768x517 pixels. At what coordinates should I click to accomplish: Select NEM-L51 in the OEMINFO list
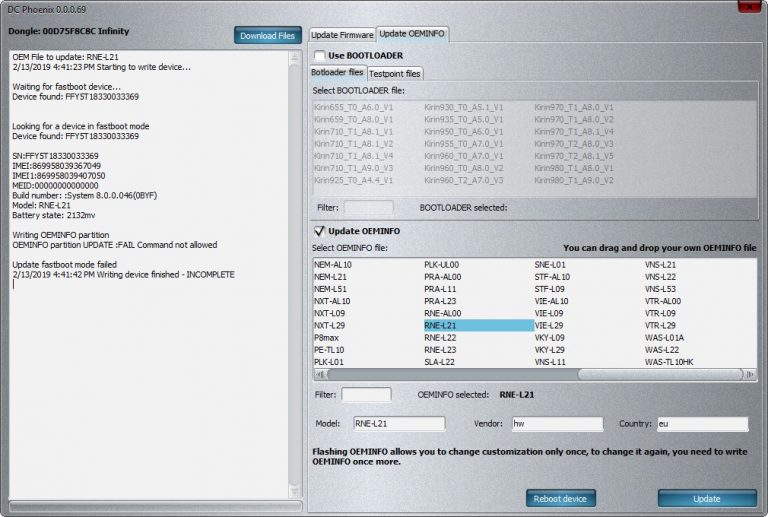coord(330,289)
